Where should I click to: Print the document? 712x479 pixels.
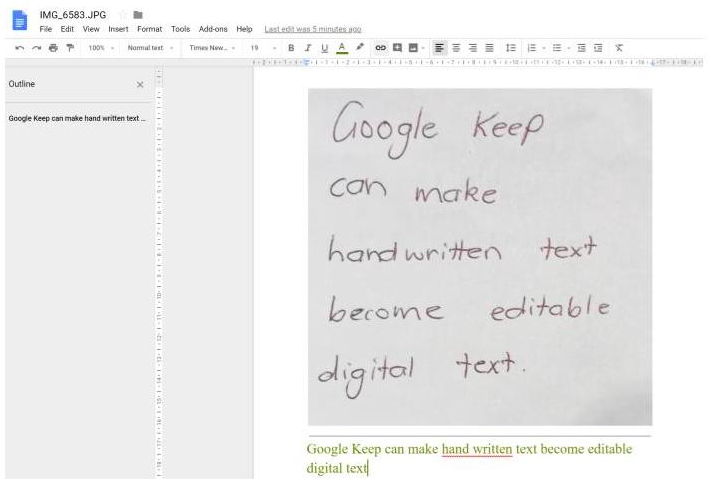click(53, 48)
